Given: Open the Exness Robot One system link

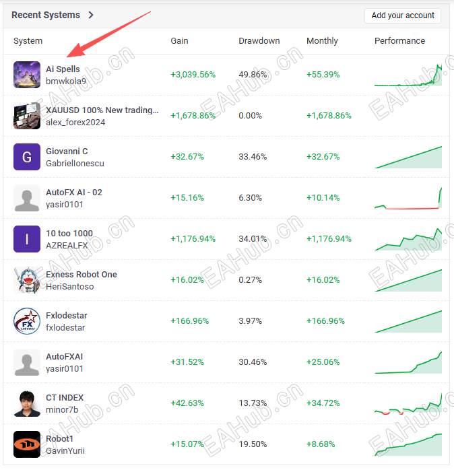Looking at the screenshot, I should 82,275.
